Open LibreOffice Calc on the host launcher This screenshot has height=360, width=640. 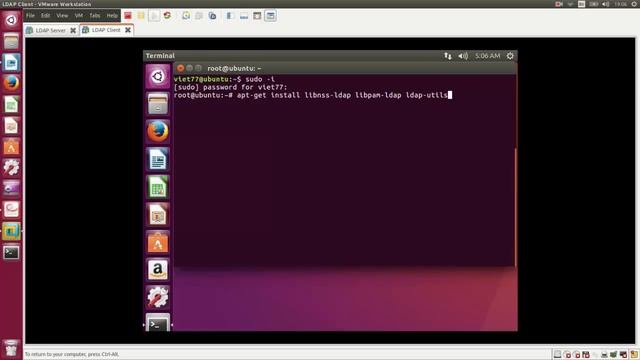(11, 104)
